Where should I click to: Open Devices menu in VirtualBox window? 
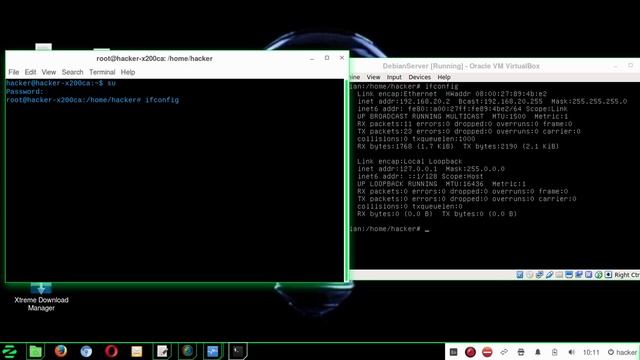tap(420, 77)
